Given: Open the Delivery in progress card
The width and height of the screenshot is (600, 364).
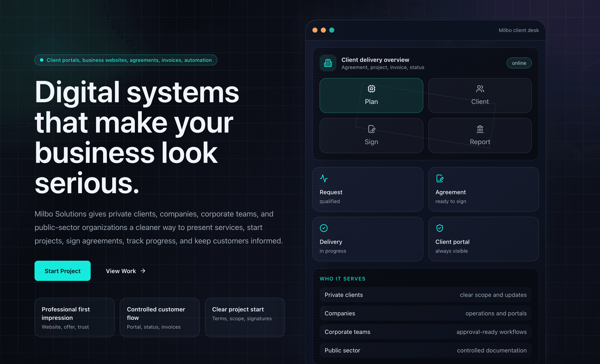Looking at the screenshot, I should click(x=368, y=239).
